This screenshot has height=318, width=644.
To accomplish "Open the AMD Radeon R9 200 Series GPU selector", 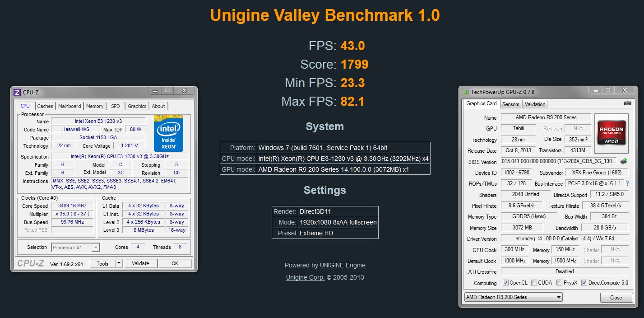I will coord(514,297).
